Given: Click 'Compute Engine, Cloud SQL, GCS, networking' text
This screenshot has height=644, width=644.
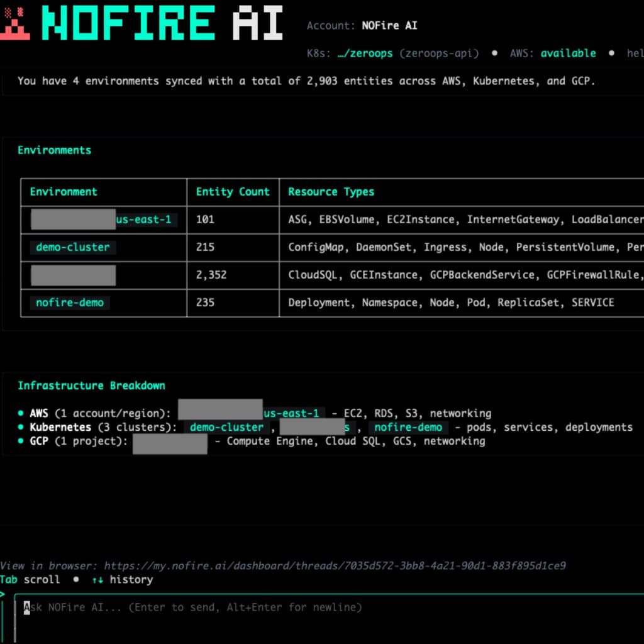Looking at the screenshot, I should click(356, 441).
